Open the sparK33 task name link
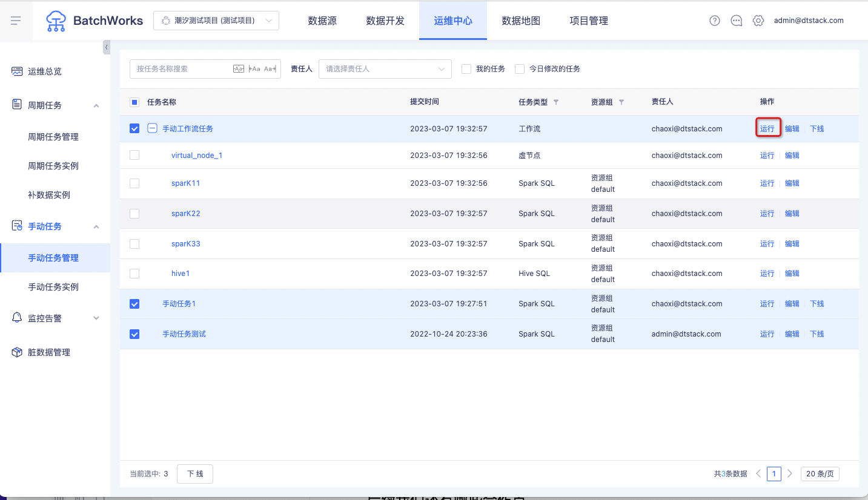 (186, 244)
